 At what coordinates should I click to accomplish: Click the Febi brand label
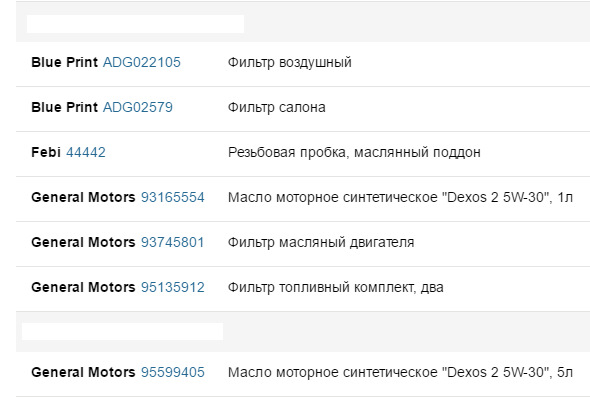coord(46,152)
